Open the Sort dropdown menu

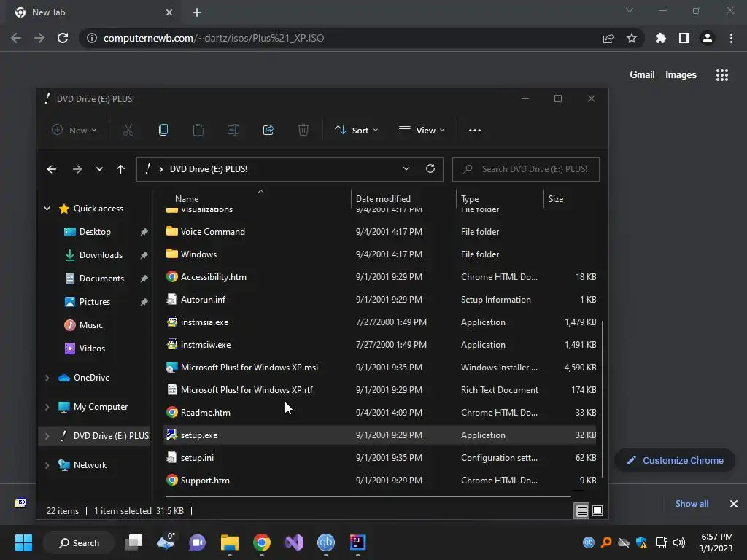356,130
